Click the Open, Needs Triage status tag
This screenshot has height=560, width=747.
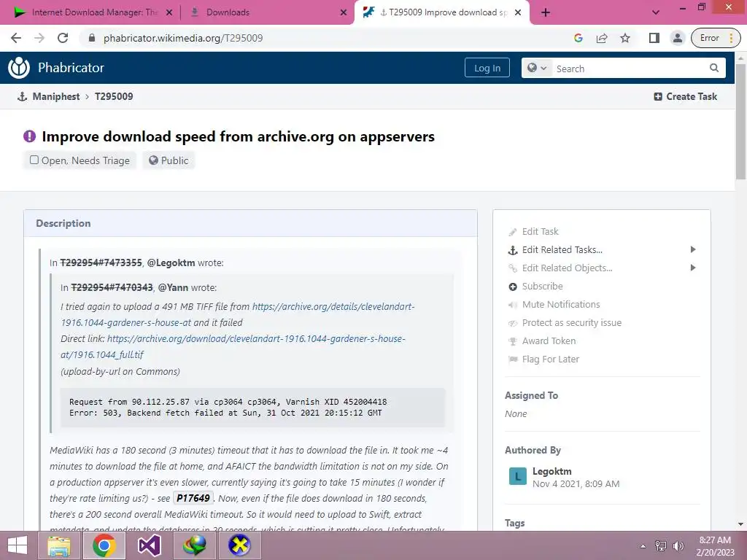click(80, 160)
